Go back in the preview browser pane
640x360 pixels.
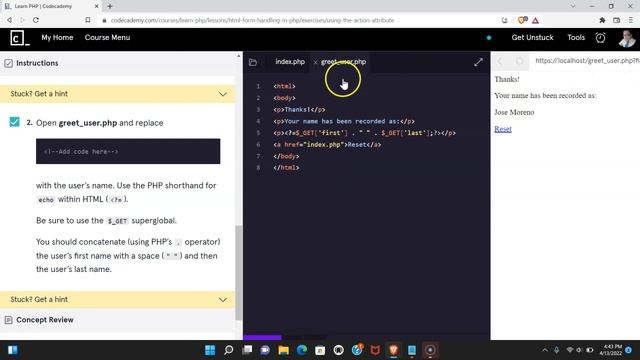coord(500,61)
